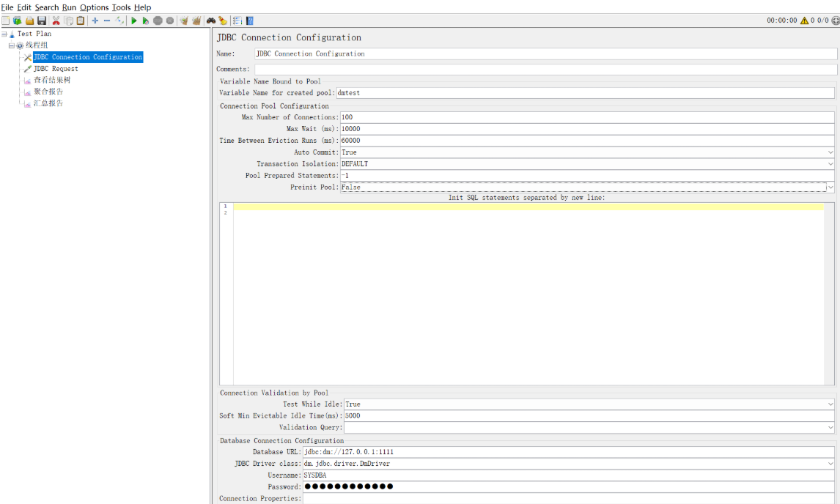
Task: Select the 查看结果树 listener in tree
Action: tap(52, 80)
